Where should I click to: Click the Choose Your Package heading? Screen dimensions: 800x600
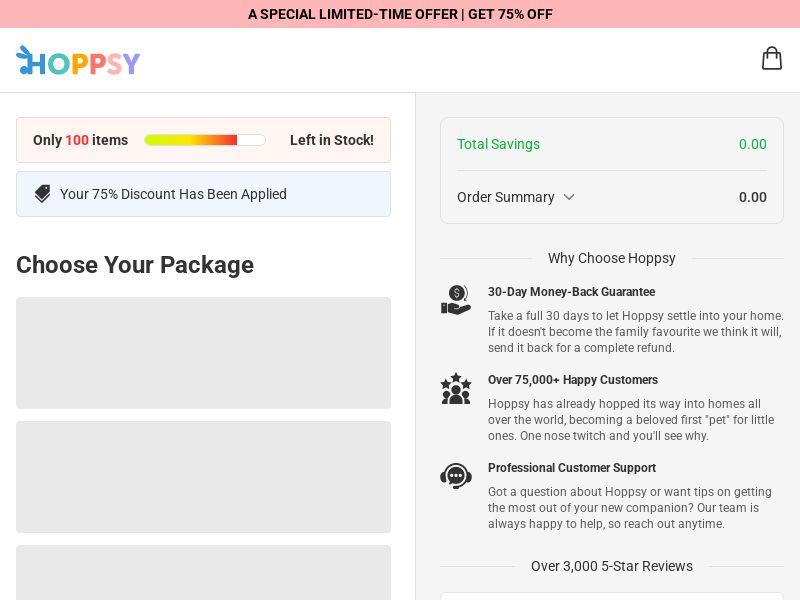134,265
